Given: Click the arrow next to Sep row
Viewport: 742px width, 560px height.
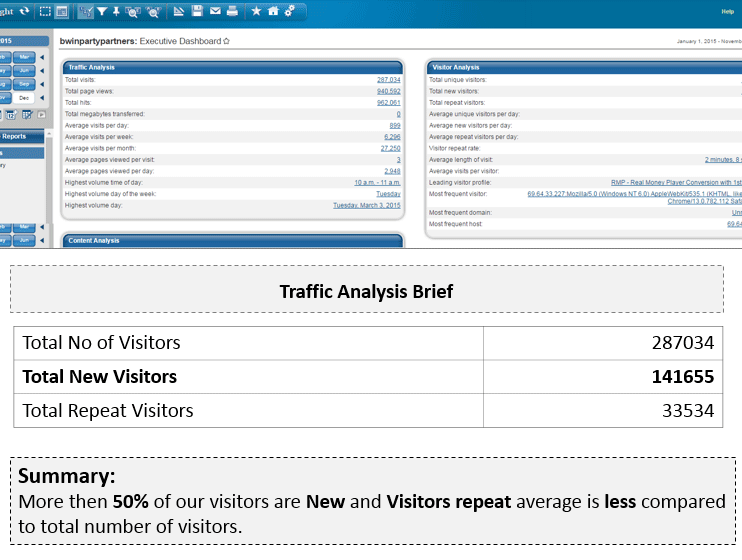Looking at the screenshot, I should click(x=42, y=85).
